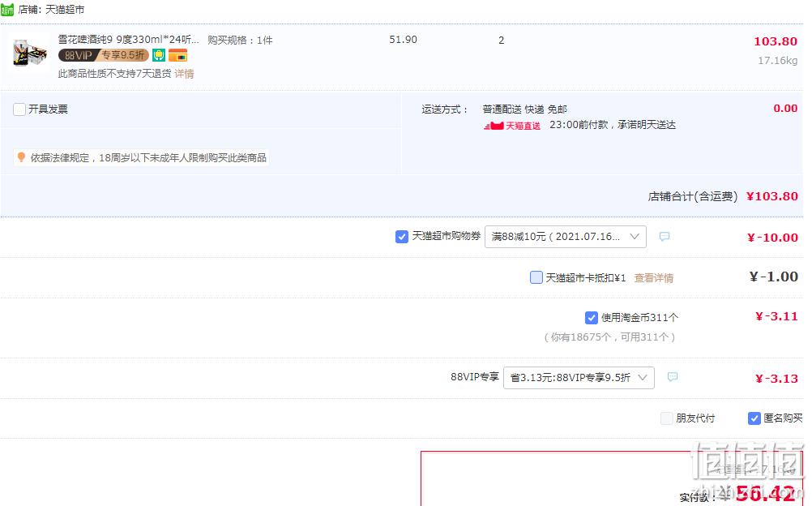812x506 pixels.
Task: Open the 雪花啤酒纯9 product title
Action: pyautogui.click(x=128, y=40)
